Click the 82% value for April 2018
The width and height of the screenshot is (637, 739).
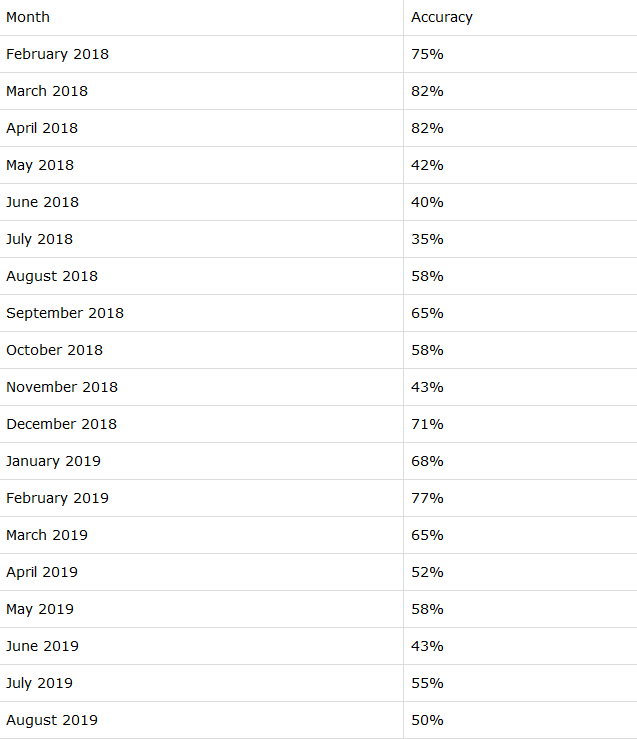(427, 128)
